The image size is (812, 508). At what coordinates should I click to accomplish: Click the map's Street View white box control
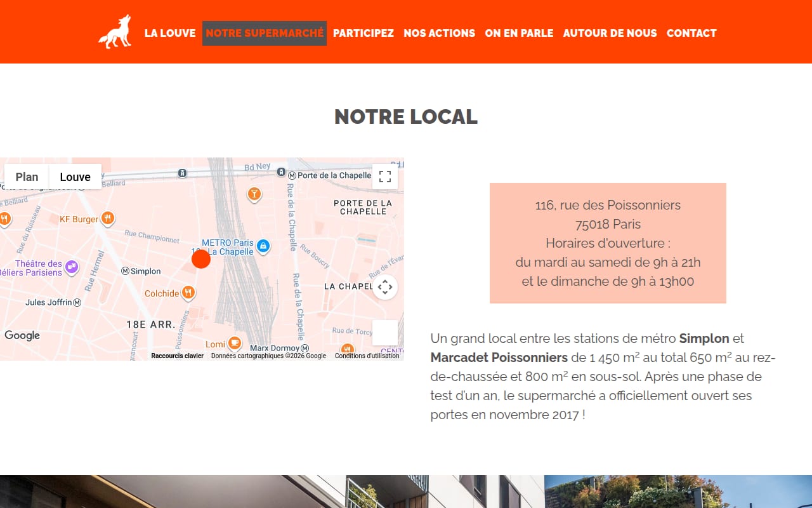(385, 333)
